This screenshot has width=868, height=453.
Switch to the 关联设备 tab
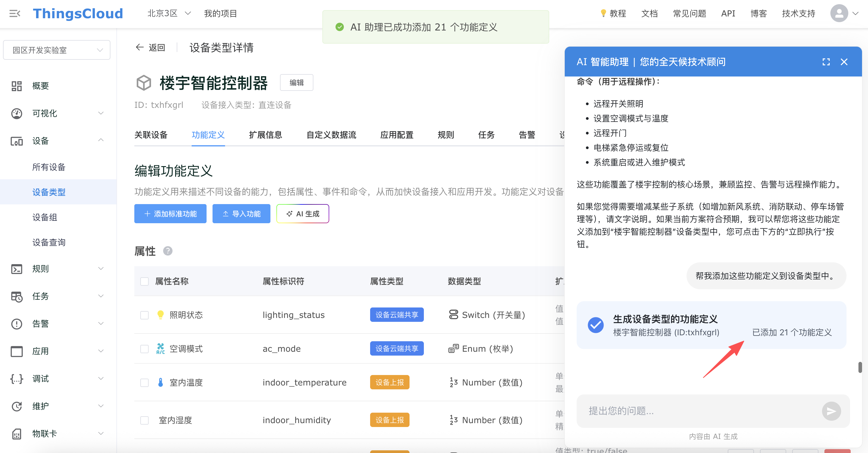point(151,135)
